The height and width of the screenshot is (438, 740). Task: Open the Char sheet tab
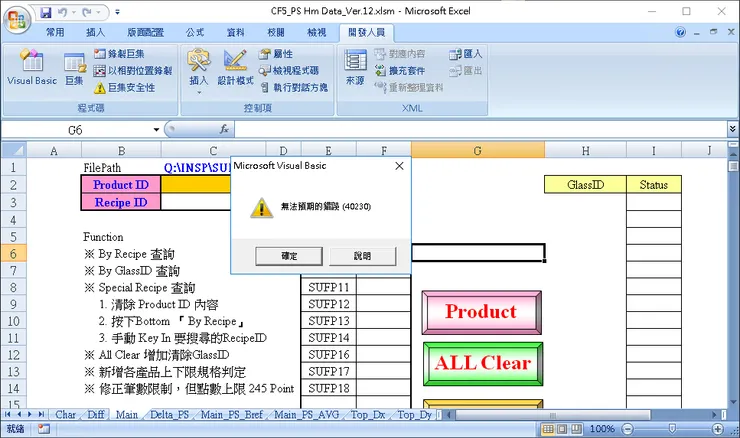65,414
